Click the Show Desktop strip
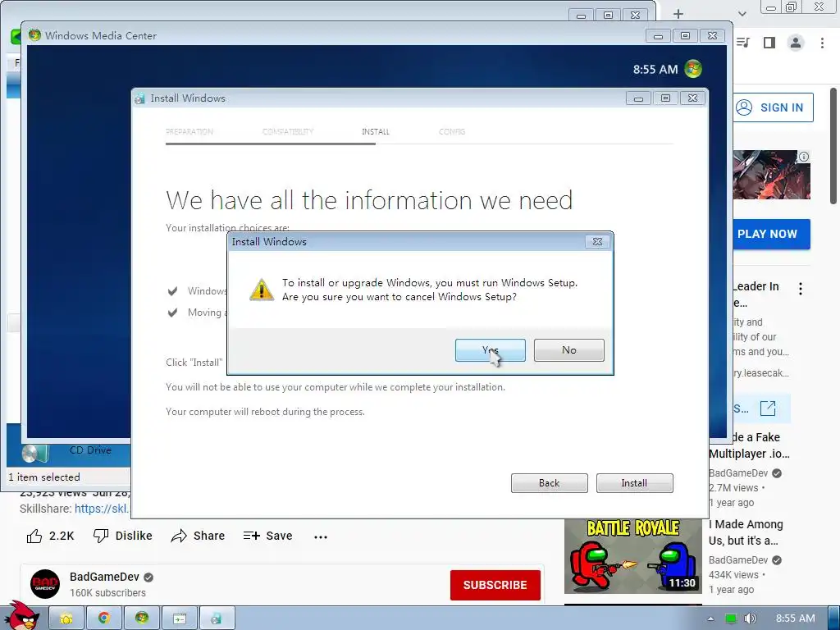This screenshot has height=630, width=840. 833,619
